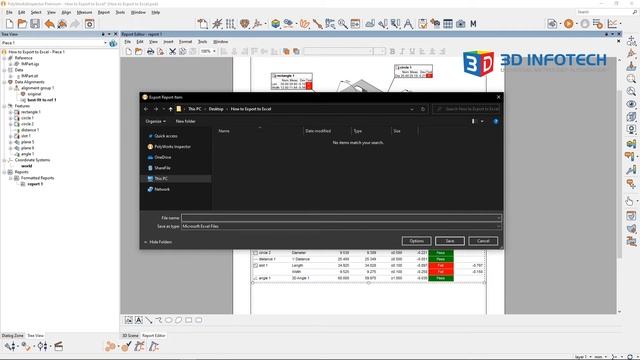Switch to the 3D Scene tab
Viewport: 640px width, 360px height.
coord(131,336)
